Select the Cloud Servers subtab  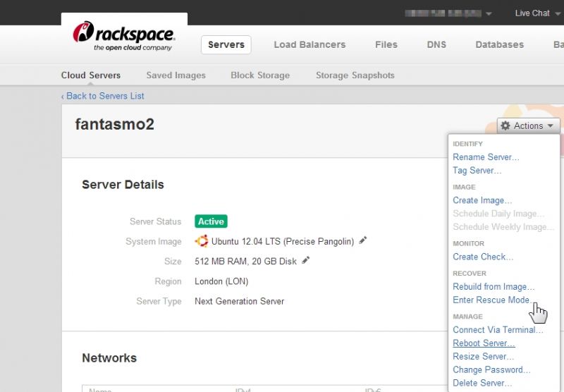pos(91,75)
